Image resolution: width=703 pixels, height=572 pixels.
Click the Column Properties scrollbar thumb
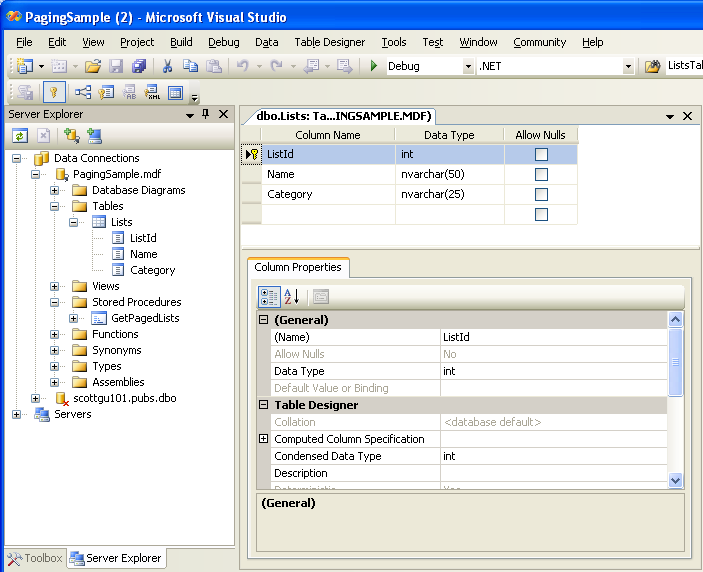click(x=675, y=362)
